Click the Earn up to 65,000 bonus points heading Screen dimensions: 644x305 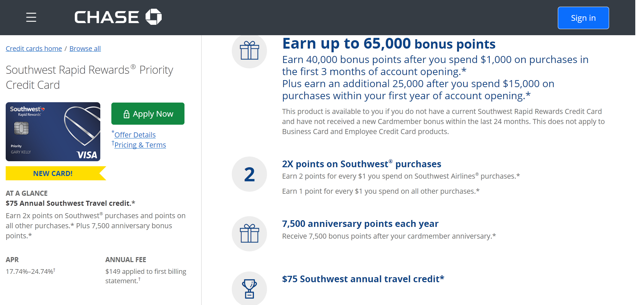pos(389,44)
